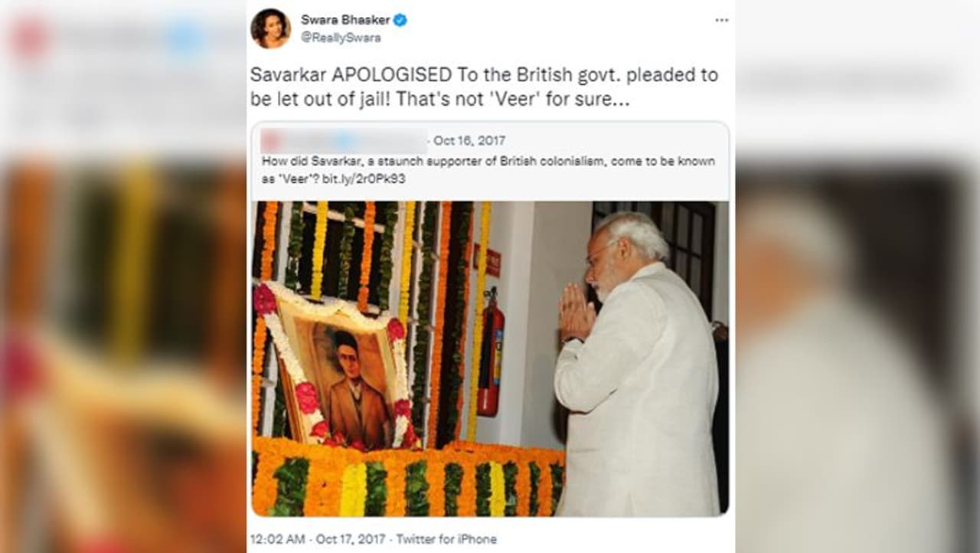This screenshot has height=553, width=980.
Task: Click the blue verified badge
Action: [x=400, y=20]
